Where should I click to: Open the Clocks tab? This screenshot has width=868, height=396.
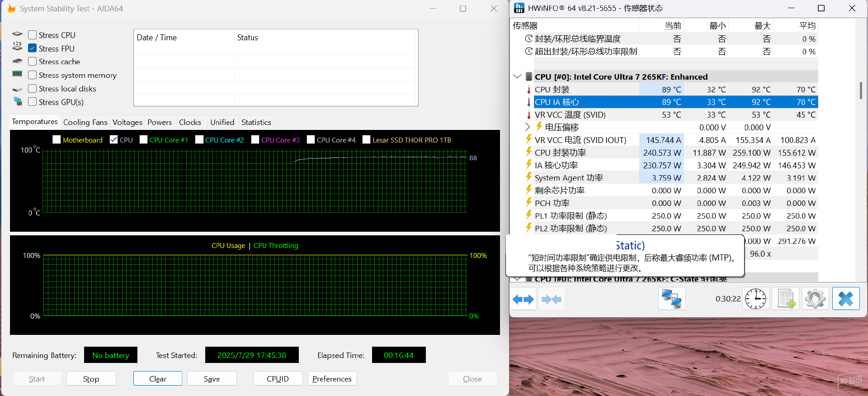coord(190,122)
